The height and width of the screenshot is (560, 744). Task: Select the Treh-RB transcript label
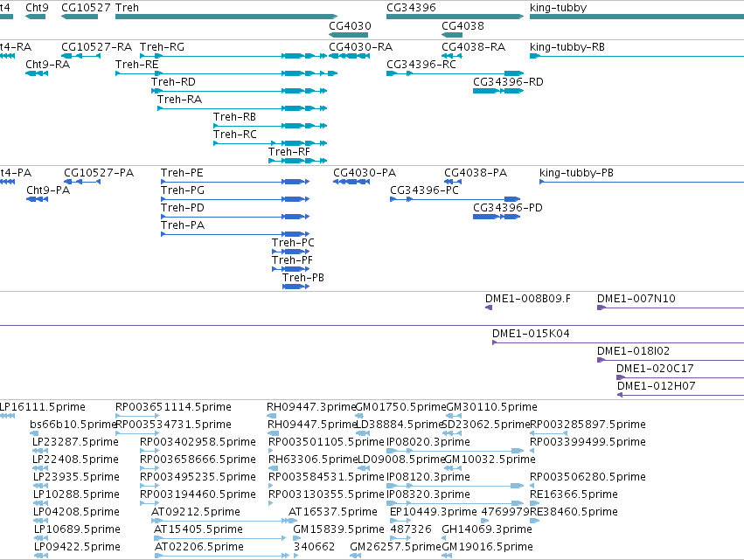click(x=234, y=117)
